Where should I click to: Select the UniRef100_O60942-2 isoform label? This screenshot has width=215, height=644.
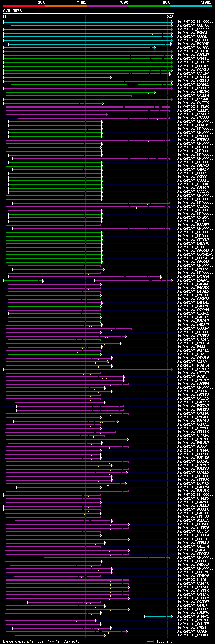195,251
